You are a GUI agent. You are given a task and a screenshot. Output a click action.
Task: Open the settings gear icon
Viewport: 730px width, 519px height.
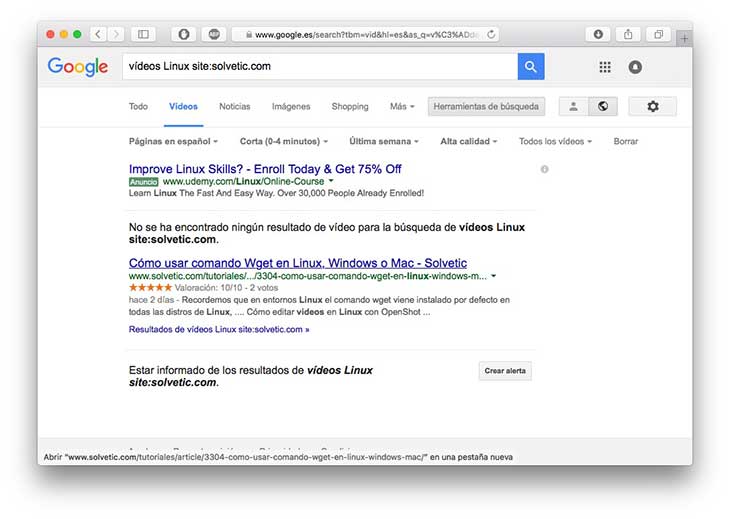[653, 106]
